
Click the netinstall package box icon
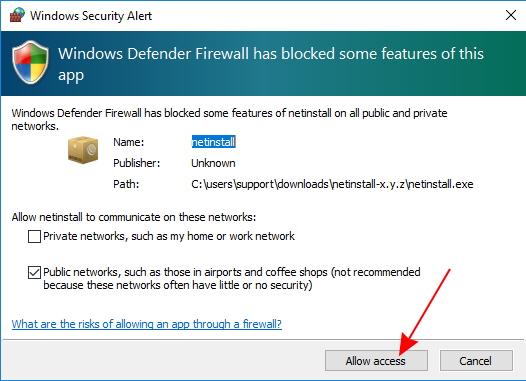[83, 150]
